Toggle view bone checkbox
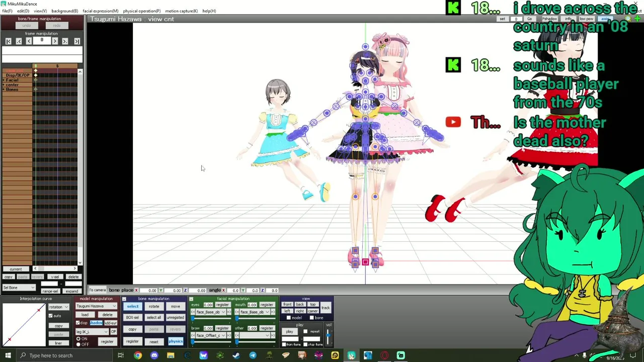 click(x=311, y=318)
